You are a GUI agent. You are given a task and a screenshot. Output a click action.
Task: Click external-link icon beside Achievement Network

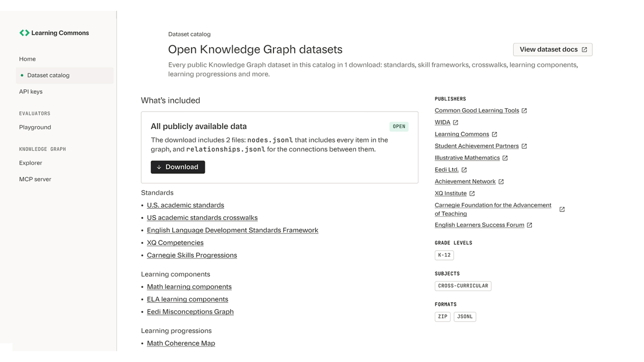(x=501, y=182)
